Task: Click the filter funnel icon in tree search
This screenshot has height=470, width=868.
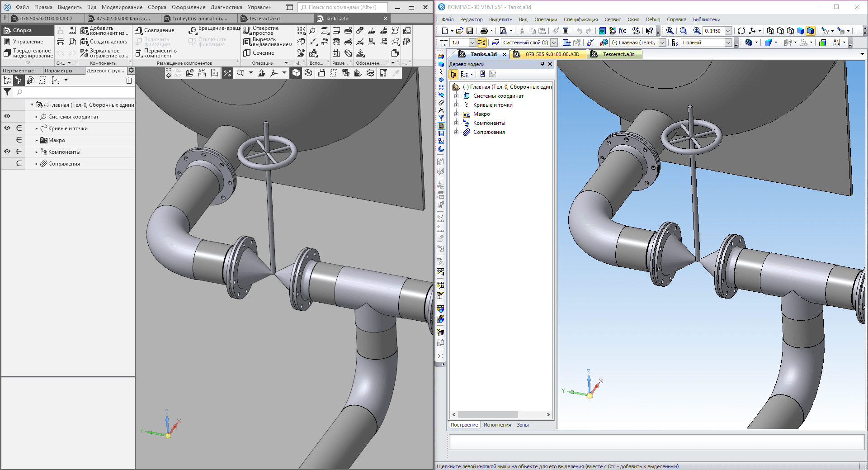Action: tap(7, 92)
